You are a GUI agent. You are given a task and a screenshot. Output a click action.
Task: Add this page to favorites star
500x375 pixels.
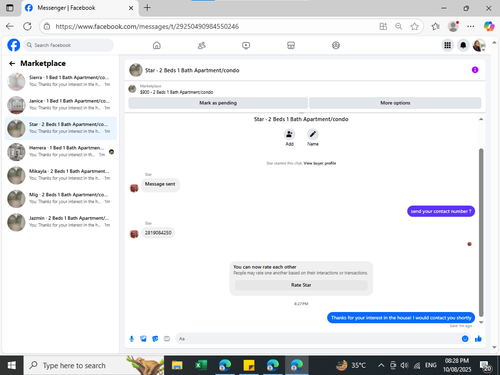(414, 26)
